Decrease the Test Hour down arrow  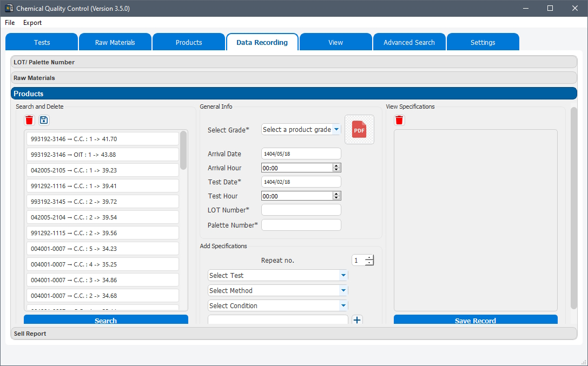pyautogui.click(x=336, y=198)
